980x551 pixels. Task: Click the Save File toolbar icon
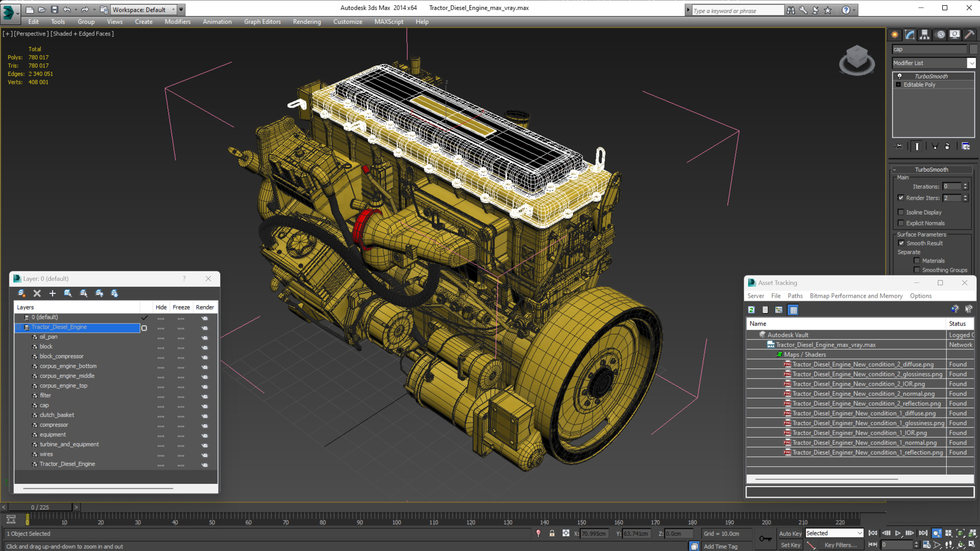(54, 10)
